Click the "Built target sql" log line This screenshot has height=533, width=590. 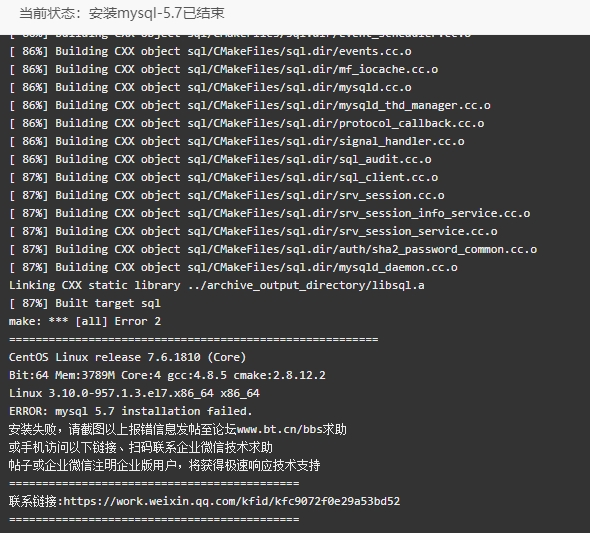tap(85, 303)
